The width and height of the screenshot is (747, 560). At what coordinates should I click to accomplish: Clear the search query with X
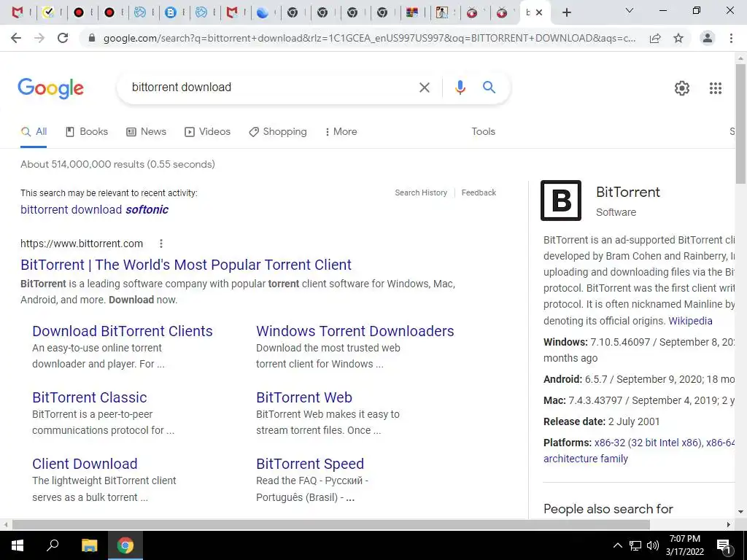(424, 87)
